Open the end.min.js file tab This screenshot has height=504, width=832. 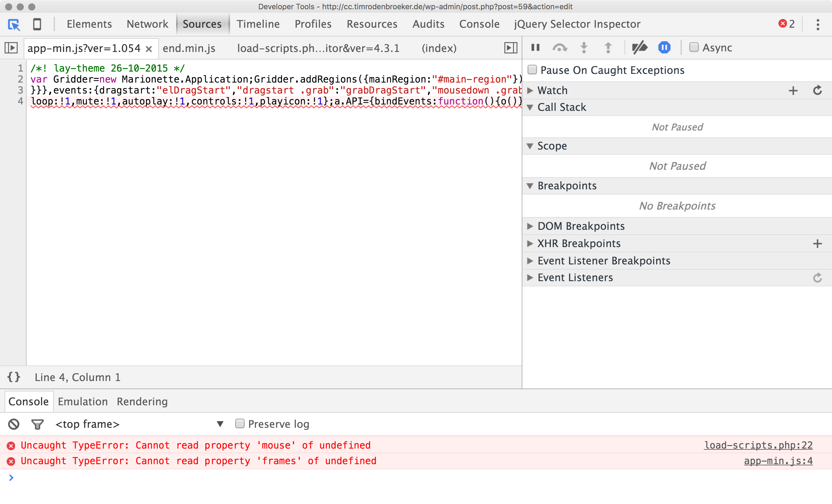[189, 48]
